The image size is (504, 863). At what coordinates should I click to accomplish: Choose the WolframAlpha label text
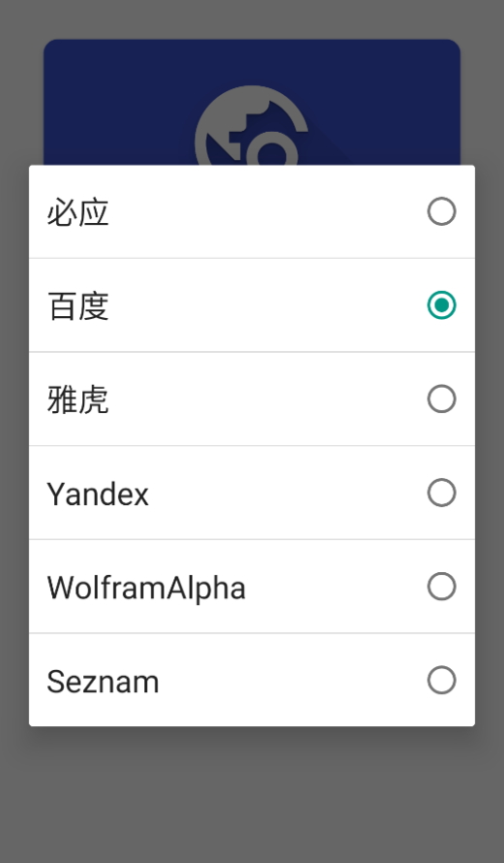[x=146, y=588]
